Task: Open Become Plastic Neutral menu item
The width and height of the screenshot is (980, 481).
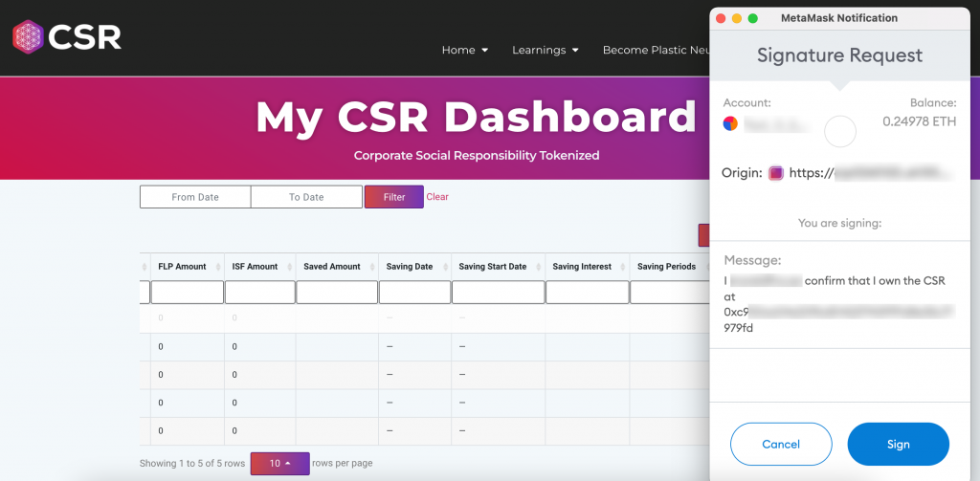Action: (656, 50)
